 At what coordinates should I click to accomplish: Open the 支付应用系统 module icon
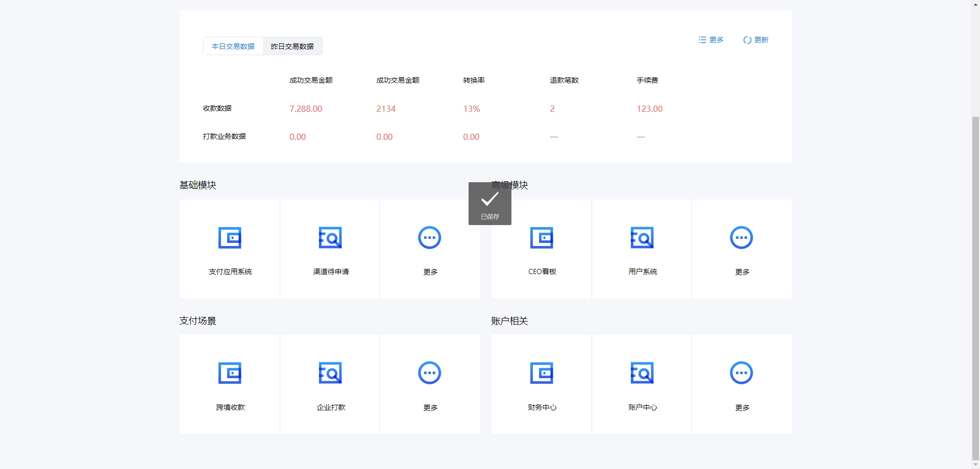tap(230, 238)
